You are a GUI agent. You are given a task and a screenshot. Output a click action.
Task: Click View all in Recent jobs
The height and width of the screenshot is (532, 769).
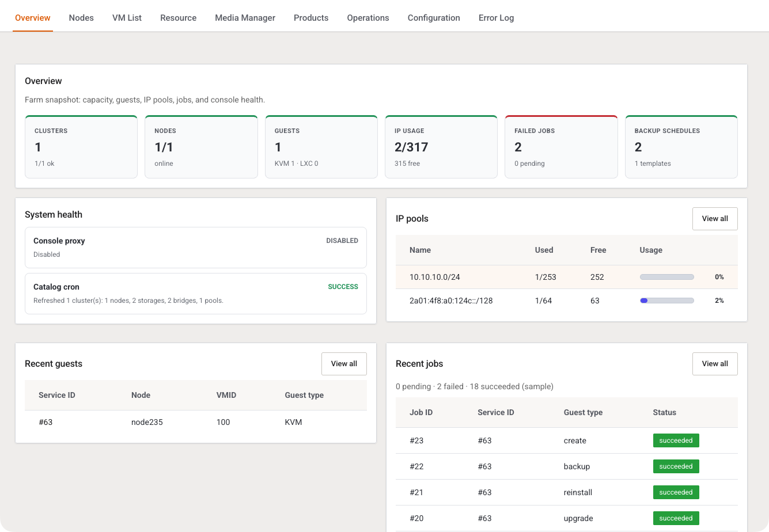pyautogui.click(x=715, y=364)
